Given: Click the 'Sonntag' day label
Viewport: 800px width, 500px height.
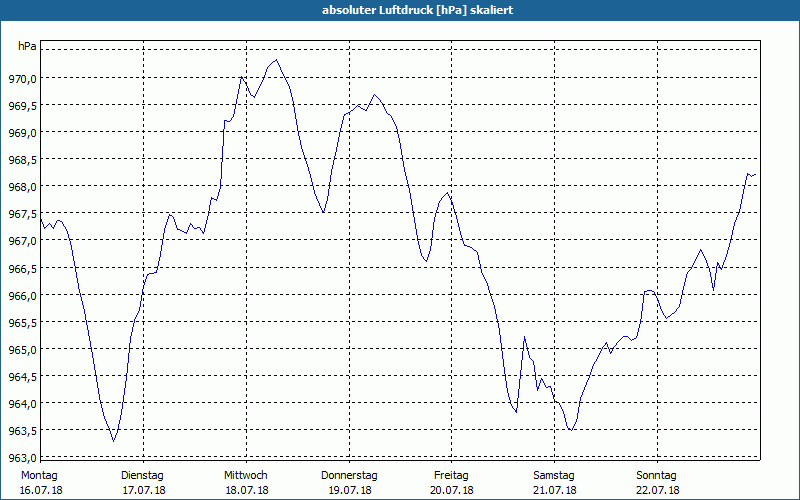Looking at the screenshot, I should [x=656, y=476].
